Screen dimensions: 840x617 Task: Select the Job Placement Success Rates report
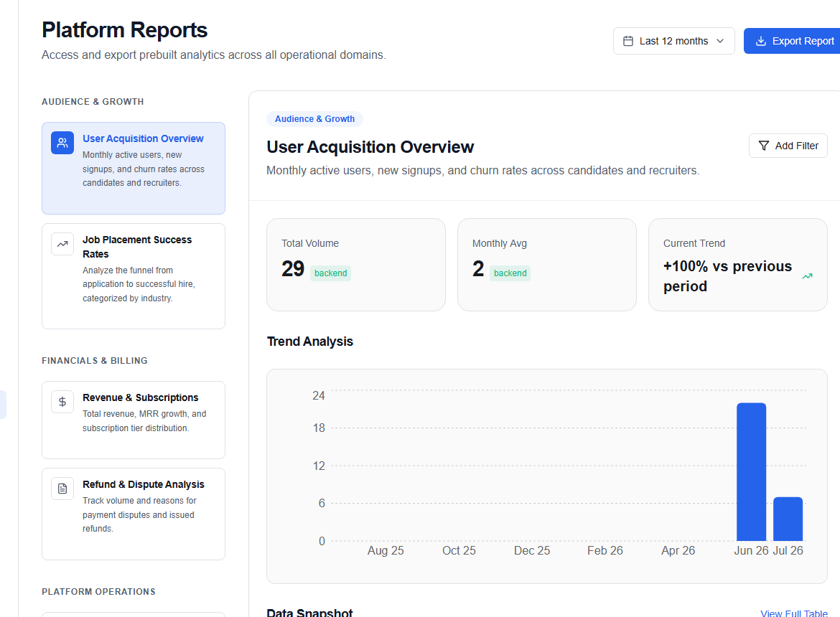point(134,276)
